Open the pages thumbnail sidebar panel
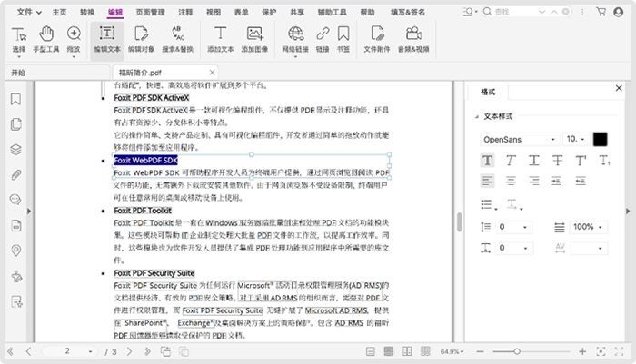 (15, 124)
